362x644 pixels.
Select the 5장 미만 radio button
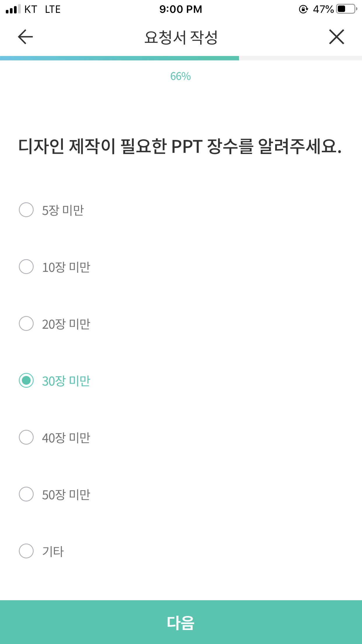click(26, 210)
